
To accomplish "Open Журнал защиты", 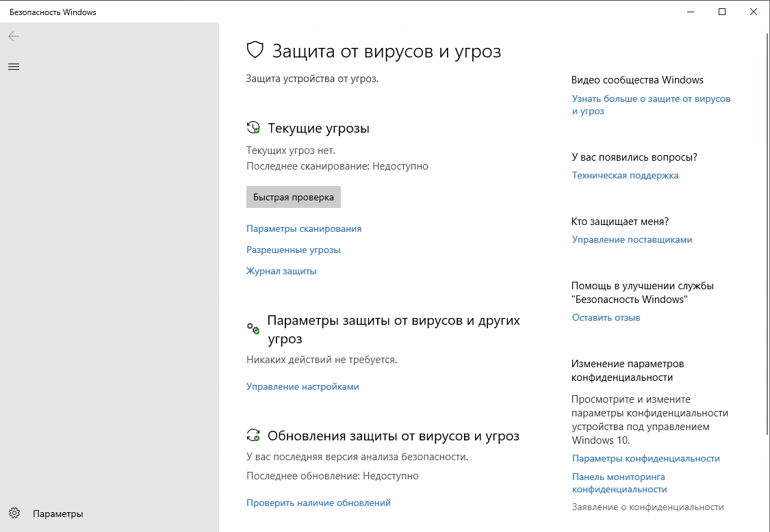I will coord(281,271).
